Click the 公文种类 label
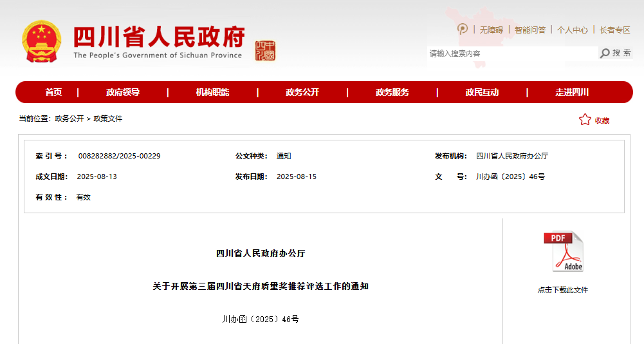The width and height of the screenshot is (644, 344). [x=252, y=156]
